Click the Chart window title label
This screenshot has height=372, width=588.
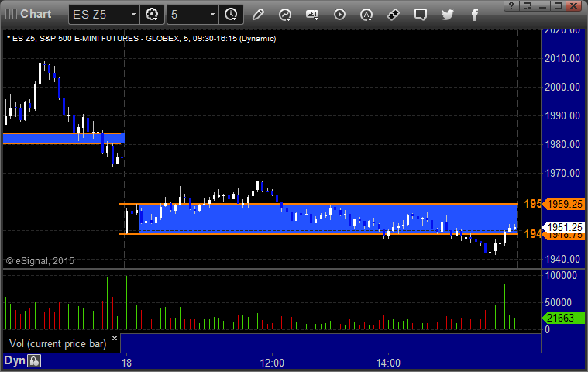[36, 14]
